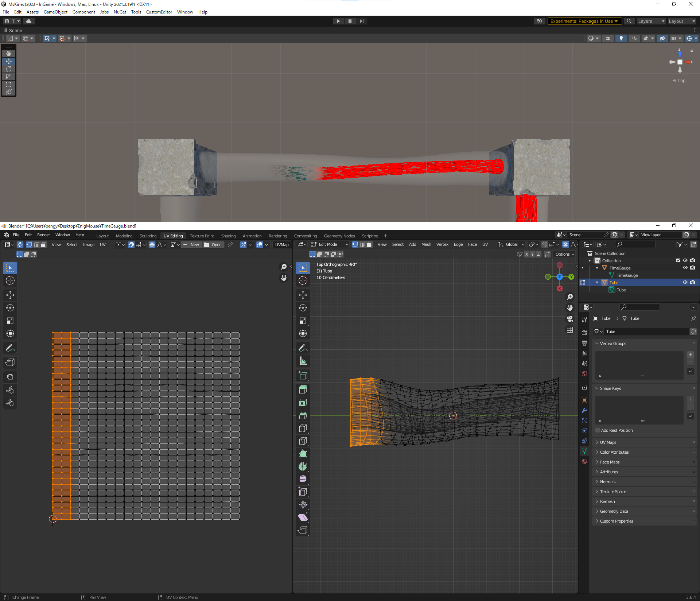Select UV editor Grab sculpt tool
The image size is (700, 601).
[x=10, y=377]
